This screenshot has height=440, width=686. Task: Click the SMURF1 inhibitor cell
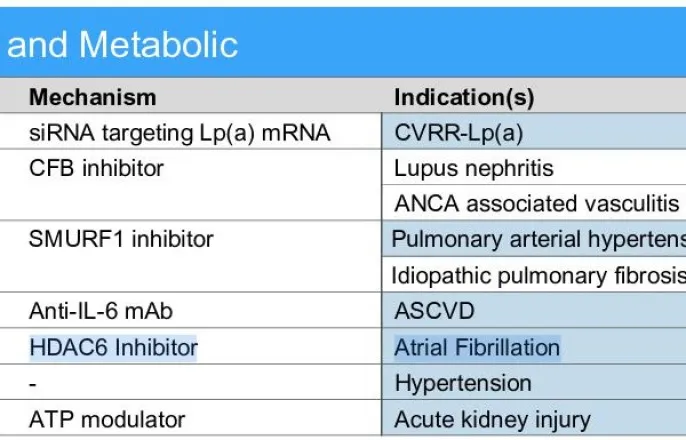click(x=121, y=239)
